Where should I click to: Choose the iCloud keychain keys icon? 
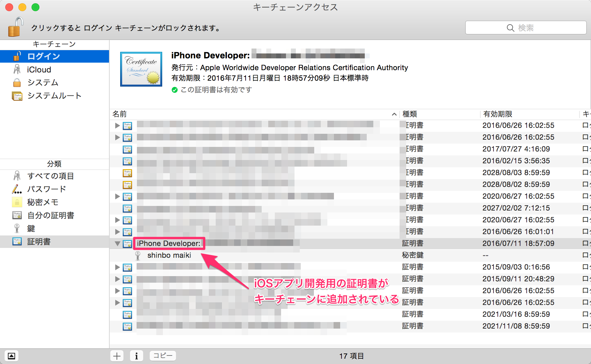coord(17,70)
